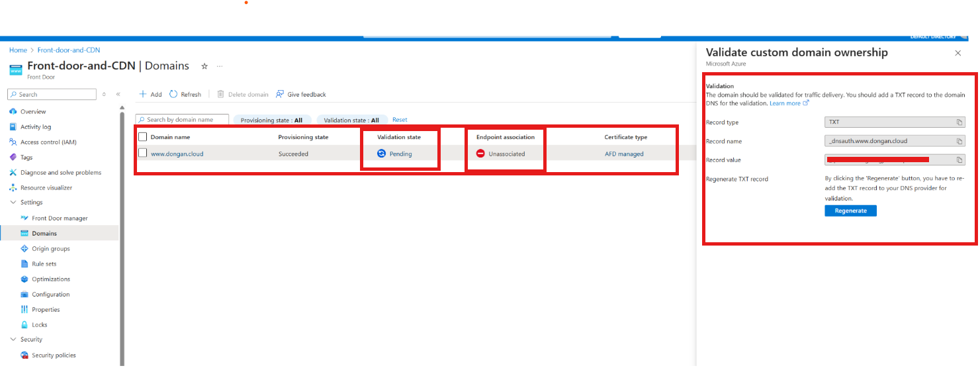Toggle select-all checkbox in Domain name header
The width and height of the screenshot is (980, 368).
[x=142, y=137]
